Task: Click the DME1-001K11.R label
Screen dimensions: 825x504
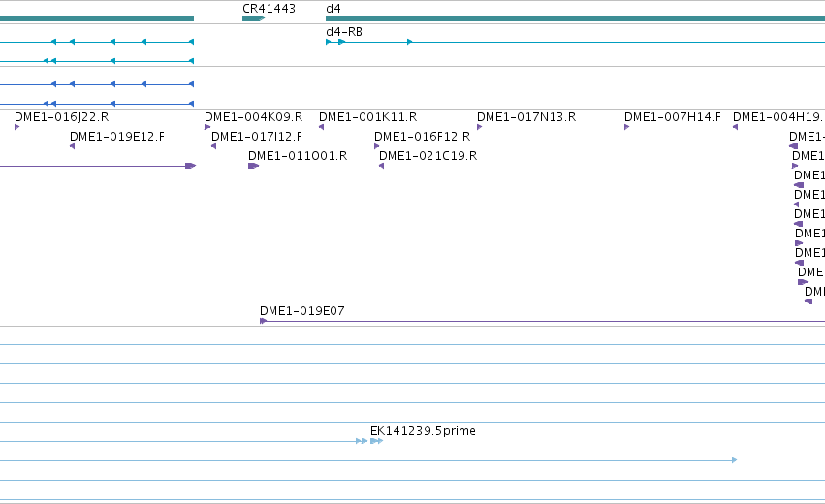Action: click(x=367, y=117)
